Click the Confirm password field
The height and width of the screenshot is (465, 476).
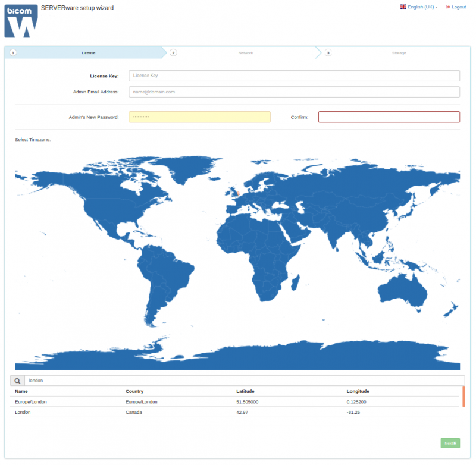click(x=389, y=117)
